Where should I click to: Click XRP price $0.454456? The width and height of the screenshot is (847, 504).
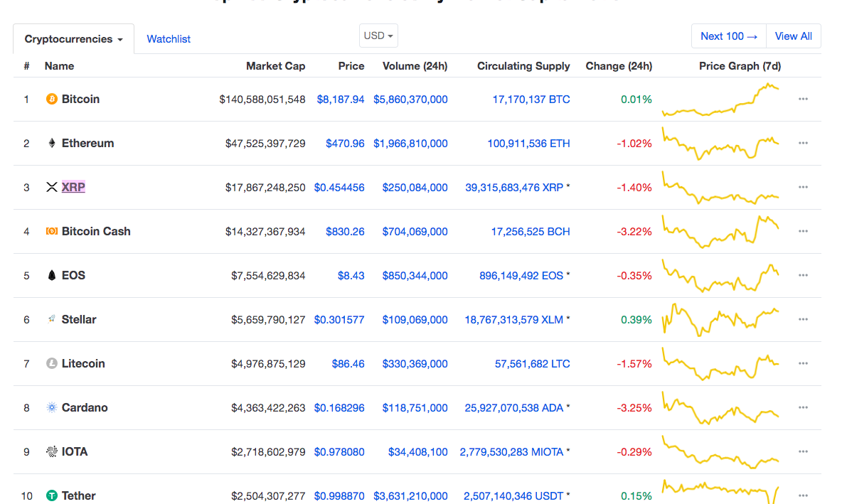pyautogui.click(x=339, y=188)
